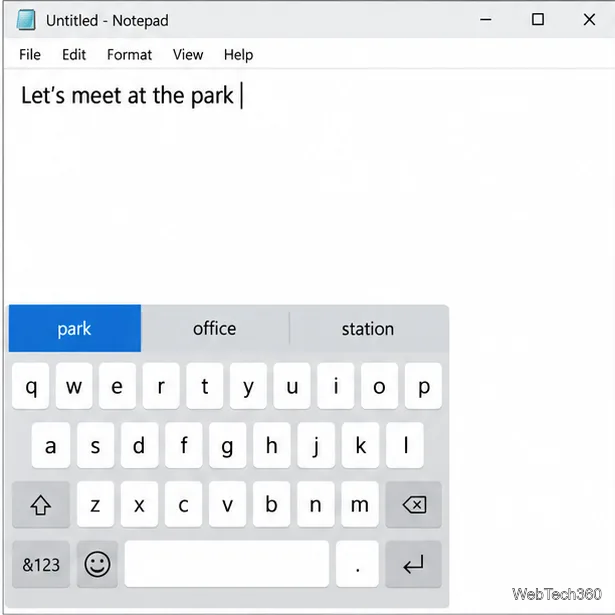Image resolution: width=615 pixels, height=615 pixels.
Task: Tap the i key
Action: (336, 386)
